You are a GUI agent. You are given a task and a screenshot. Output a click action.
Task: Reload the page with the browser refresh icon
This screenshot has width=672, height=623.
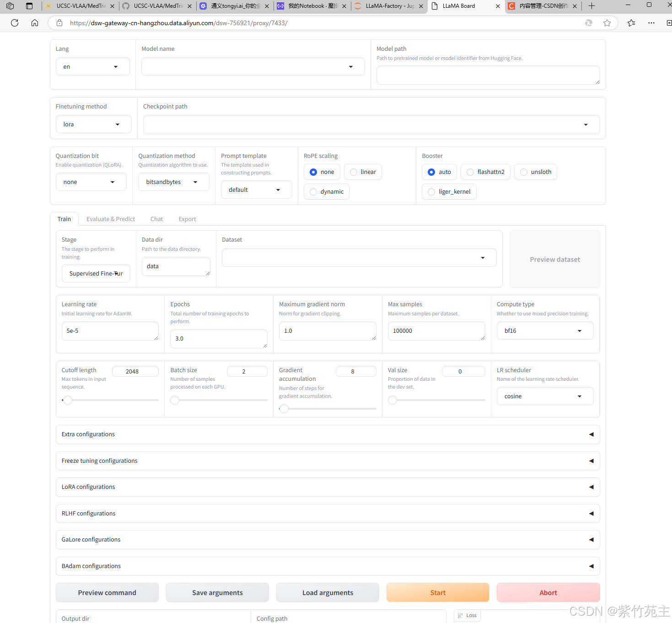coord(15,23)
